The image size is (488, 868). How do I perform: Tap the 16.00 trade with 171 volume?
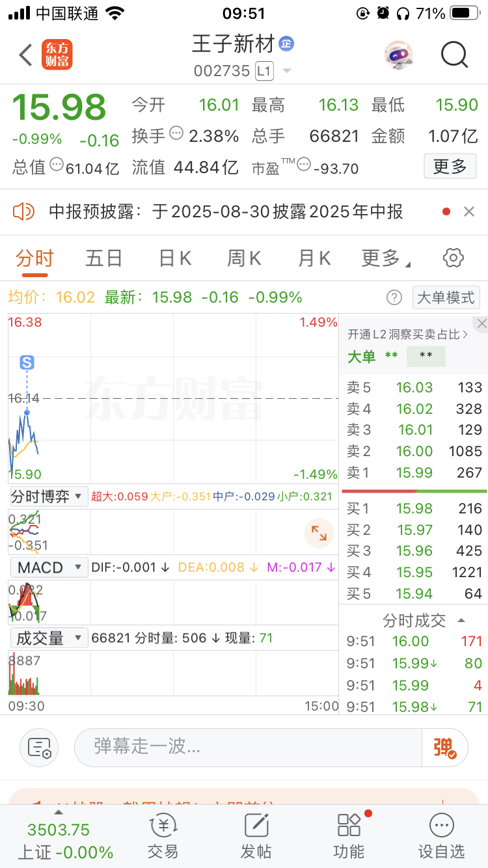[414, 641]
